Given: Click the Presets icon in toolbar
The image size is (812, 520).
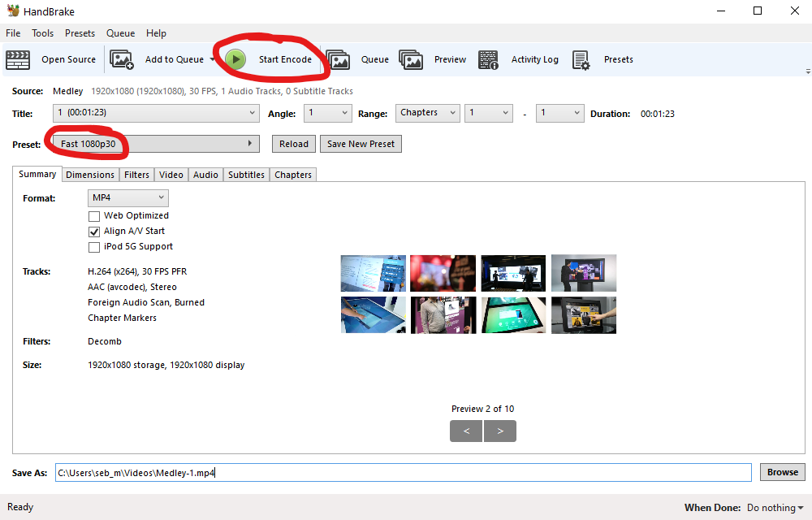Looking at the screenshot, I should point(581,59).
